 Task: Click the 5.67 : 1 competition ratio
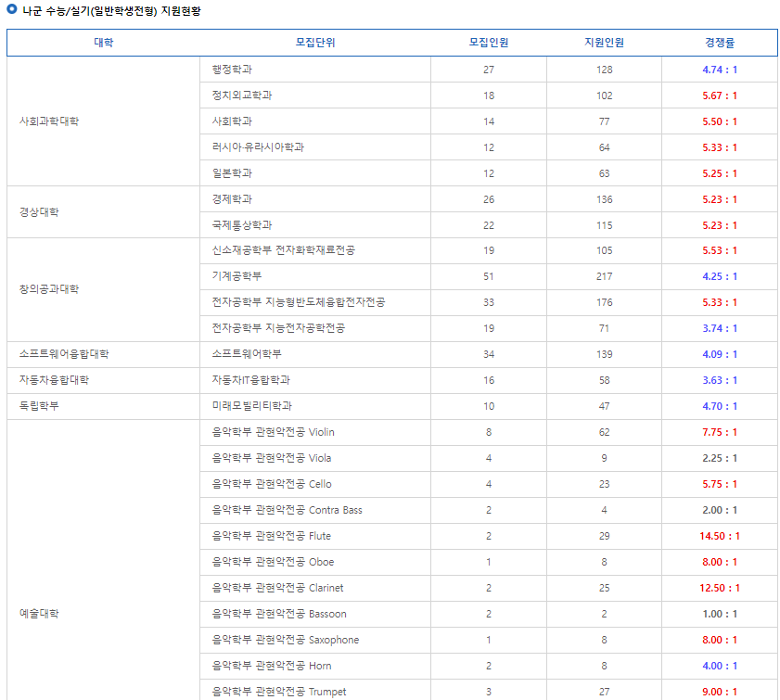coord(720,95)
